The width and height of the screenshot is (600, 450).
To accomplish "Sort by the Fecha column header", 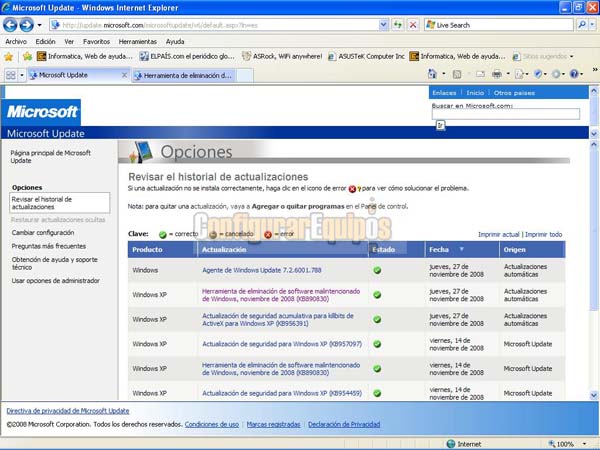I will (x=461, y=249).
